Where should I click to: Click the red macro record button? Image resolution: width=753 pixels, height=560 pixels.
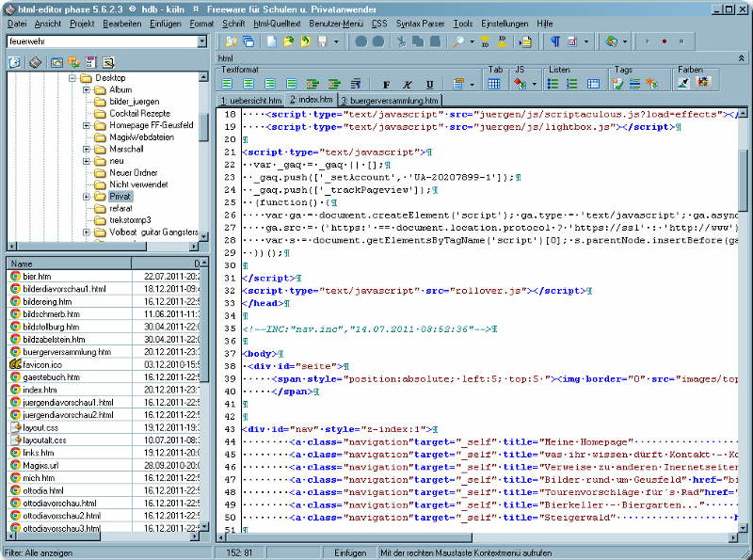coord(665,41)
